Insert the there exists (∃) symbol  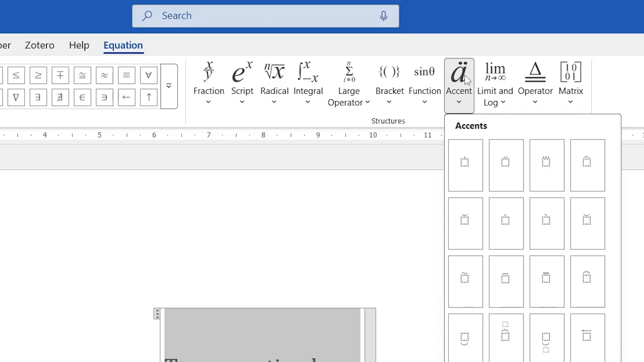pyautogui.click(x=38, y=97)
